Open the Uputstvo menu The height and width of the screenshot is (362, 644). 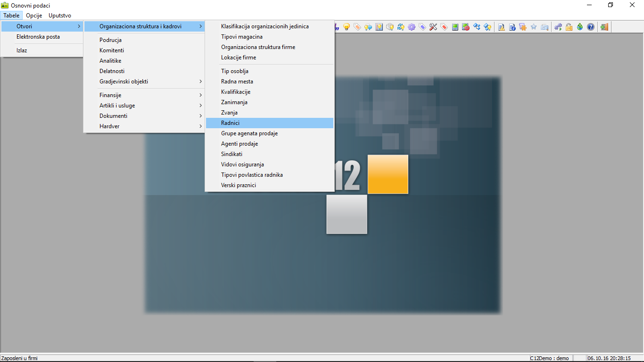60,16
